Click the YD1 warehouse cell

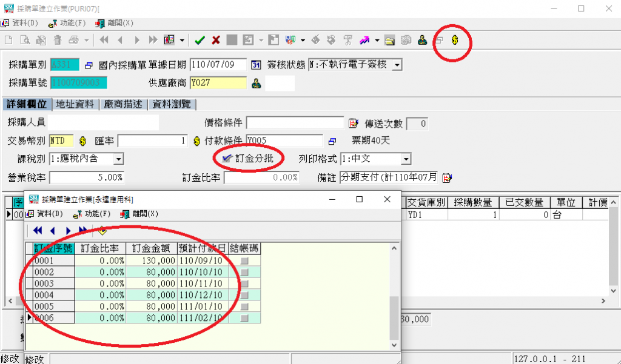pyautogui.click(x=427, y=215)
